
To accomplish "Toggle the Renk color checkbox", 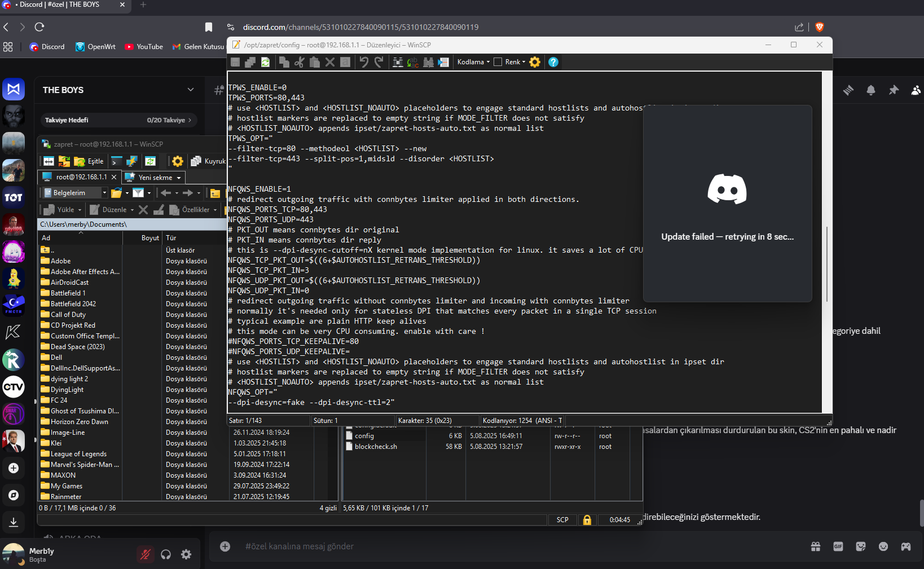I will (x=498, y=62).
